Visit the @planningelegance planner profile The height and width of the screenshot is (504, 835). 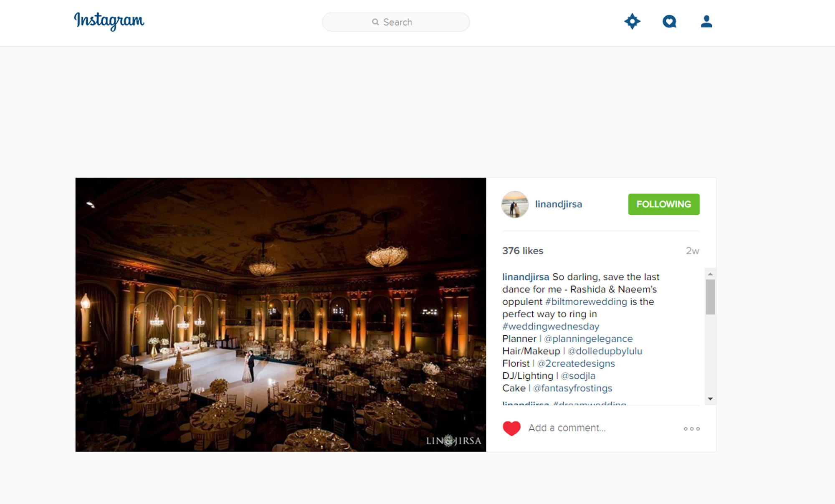coord(588,339)
